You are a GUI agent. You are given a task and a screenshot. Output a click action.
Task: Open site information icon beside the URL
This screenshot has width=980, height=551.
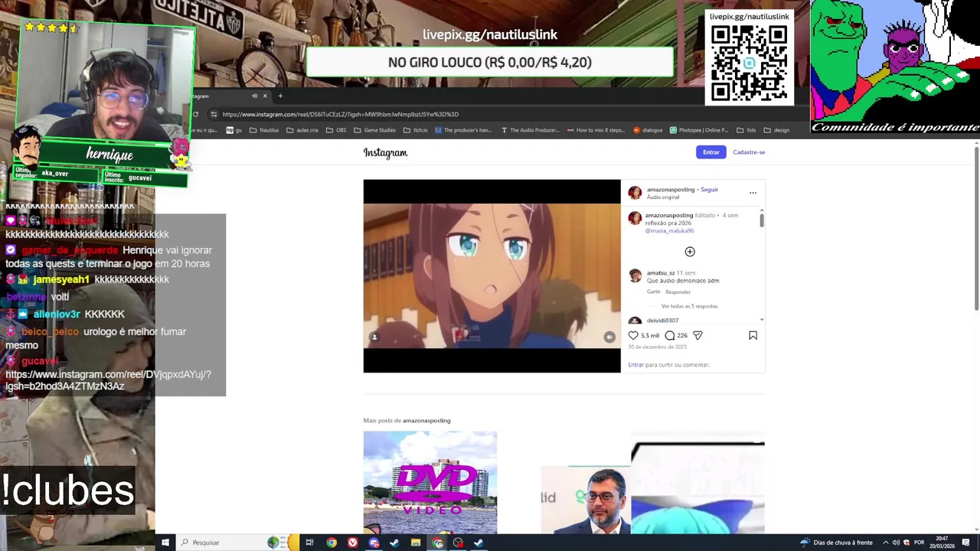[214, 114]
